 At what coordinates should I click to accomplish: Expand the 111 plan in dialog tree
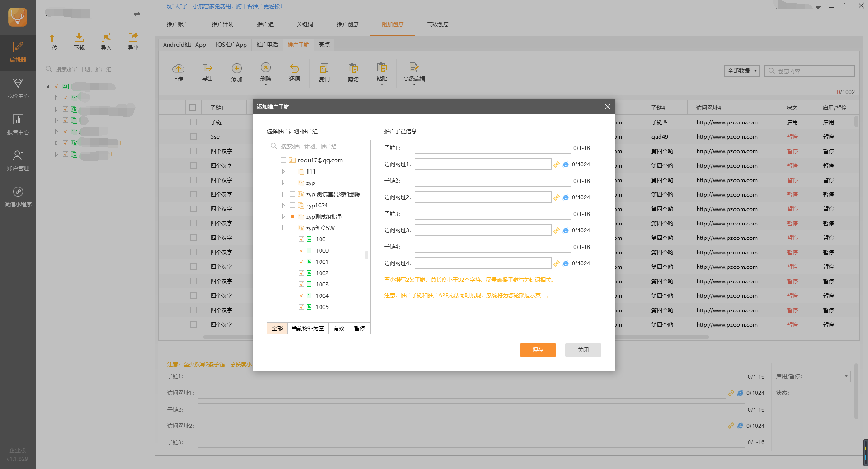283,172
